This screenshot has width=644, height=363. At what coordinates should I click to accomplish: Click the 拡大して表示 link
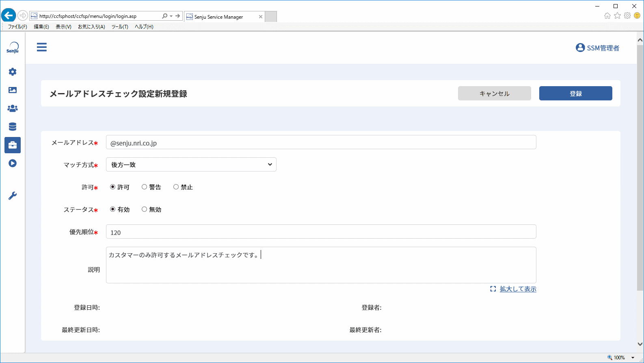[x=518, y=289]
